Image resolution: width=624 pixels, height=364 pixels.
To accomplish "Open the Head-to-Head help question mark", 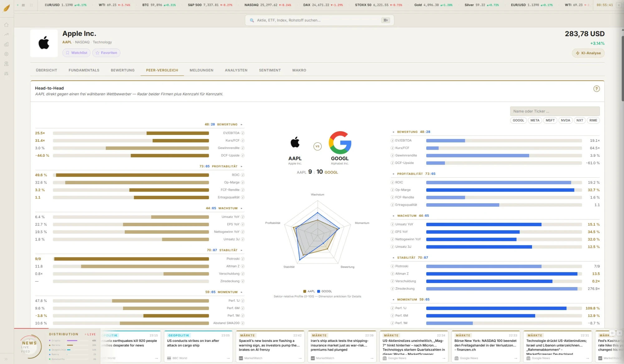I will coord(596,89).
